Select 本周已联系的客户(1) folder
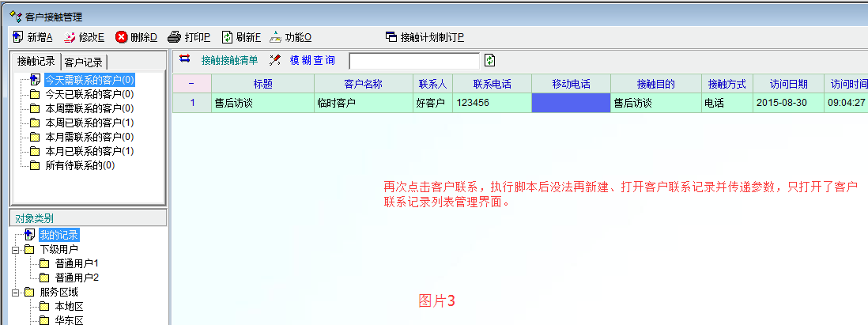This screenshot has width=868, height=325. (x=89, y=123)
